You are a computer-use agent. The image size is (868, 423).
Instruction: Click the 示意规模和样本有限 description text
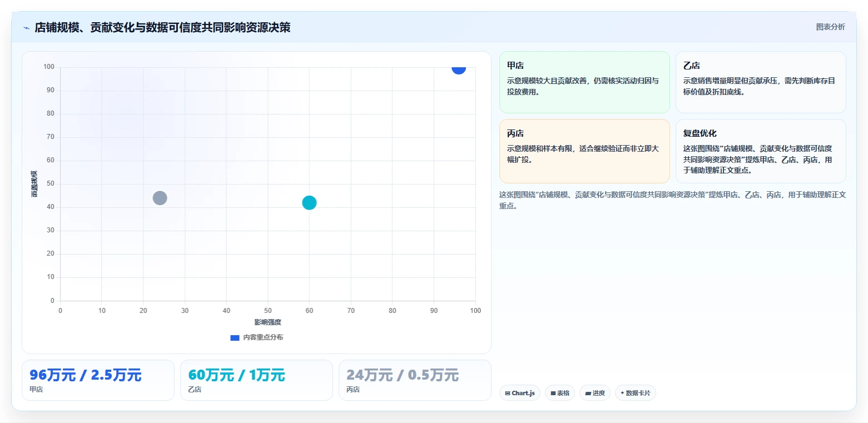pos(583,154)
